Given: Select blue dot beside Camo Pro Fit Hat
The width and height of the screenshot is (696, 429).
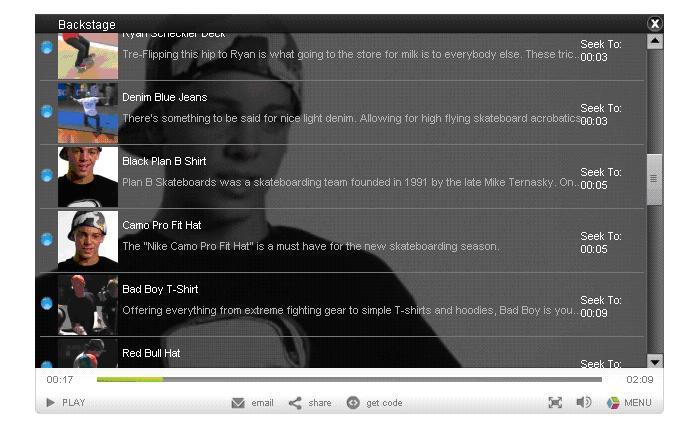Looking at the screenshot, I should [x=47, y=239].
